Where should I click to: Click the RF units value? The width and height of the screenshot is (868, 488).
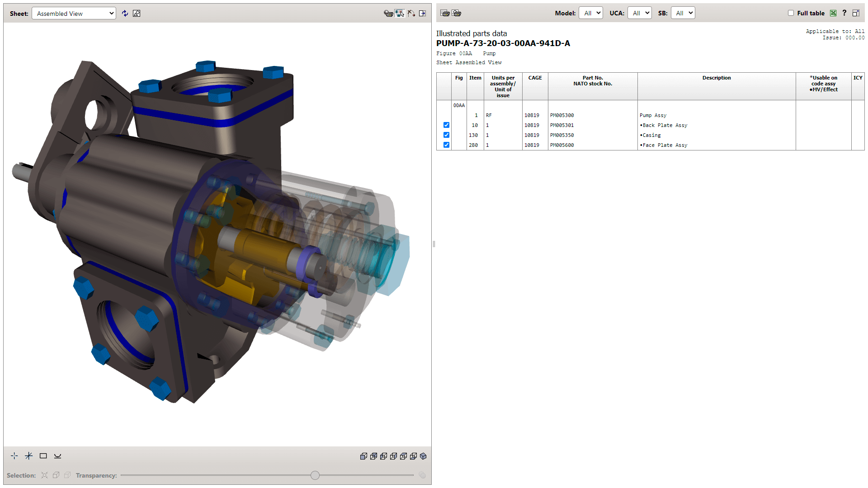click(x=489, y=115)
